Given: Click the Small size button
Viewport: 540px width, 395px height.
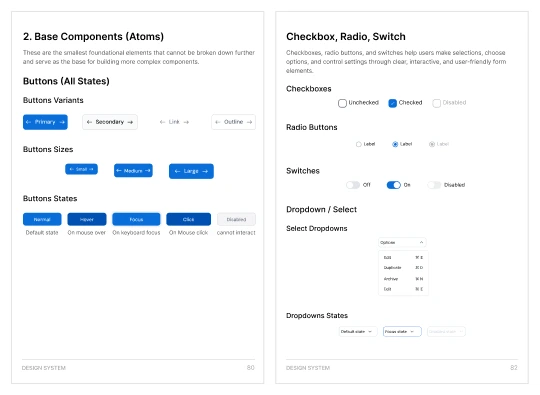Looking at the screenshot, I should click(81, 169).
